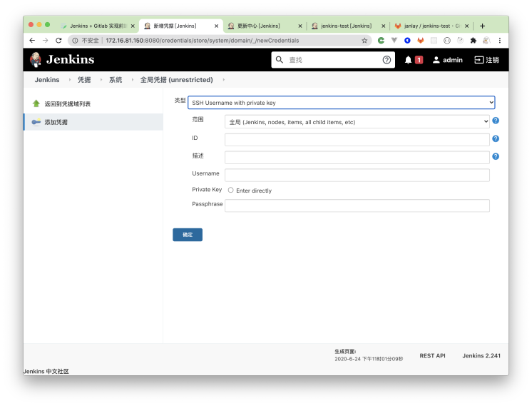Click the green C extension icon

click(381, 41)
